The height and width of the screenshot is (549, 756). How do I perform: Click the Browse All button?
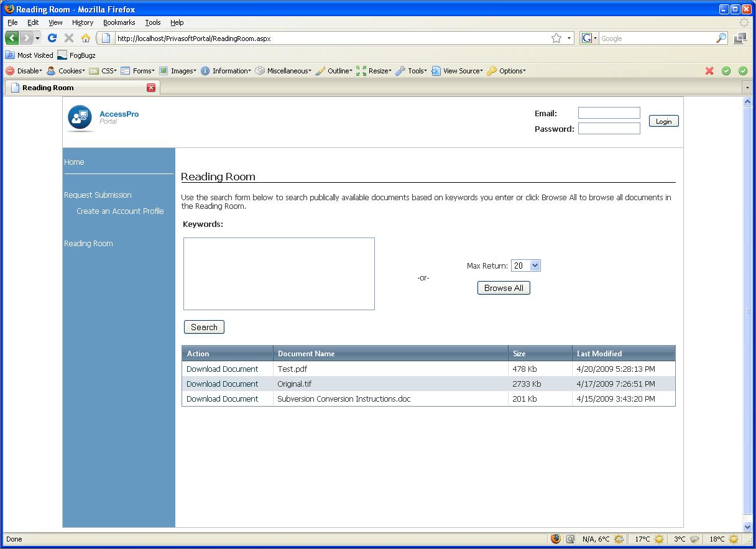(504, 288)
